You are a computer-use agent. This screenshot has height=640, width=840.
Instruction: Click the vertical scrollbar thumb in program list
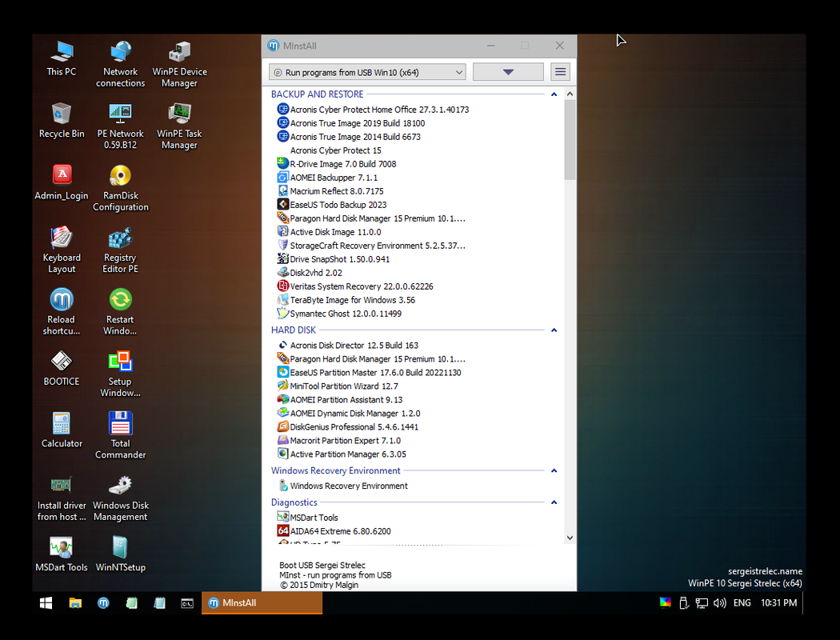[570, 140]
